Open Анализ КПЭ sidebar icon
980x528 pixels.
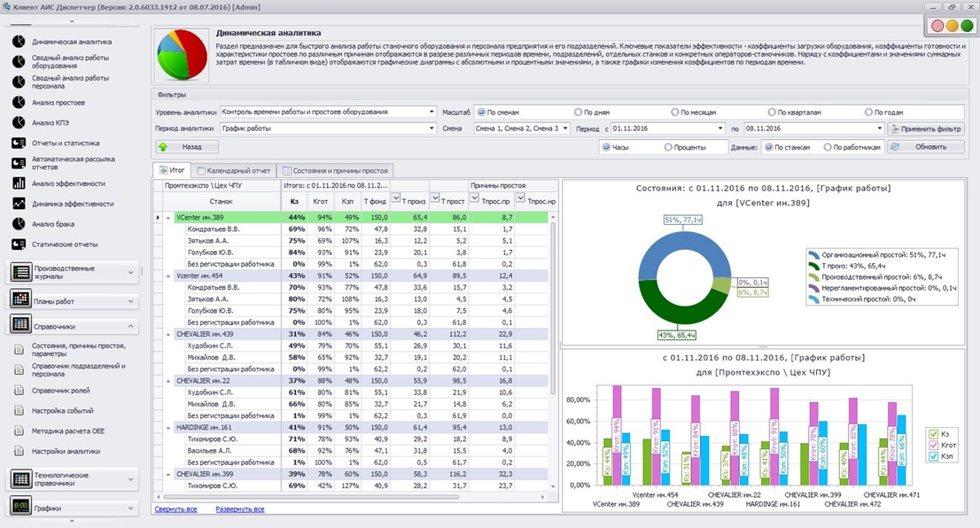(x=19, y=122)
